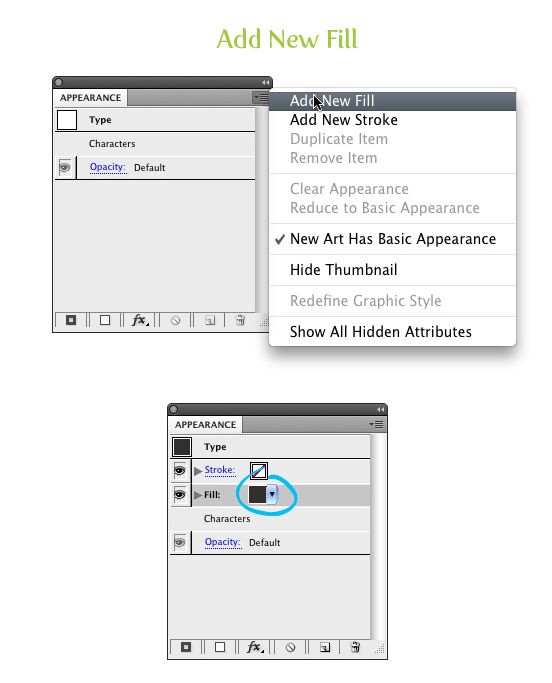Click the Stroke none color swatch
This screenshot has height=683, width=552.
pyautogui.click(x=259, y=471)
